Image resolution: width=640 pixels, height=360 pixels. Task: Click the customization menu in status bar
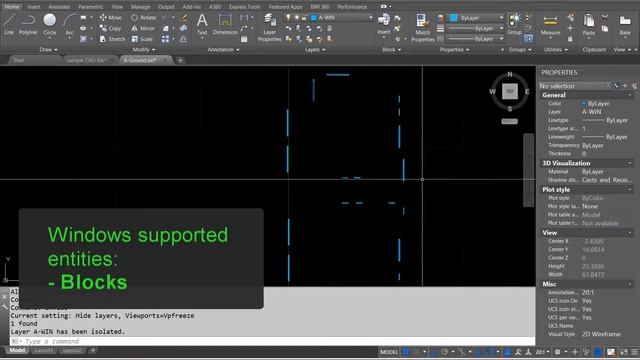635,352
